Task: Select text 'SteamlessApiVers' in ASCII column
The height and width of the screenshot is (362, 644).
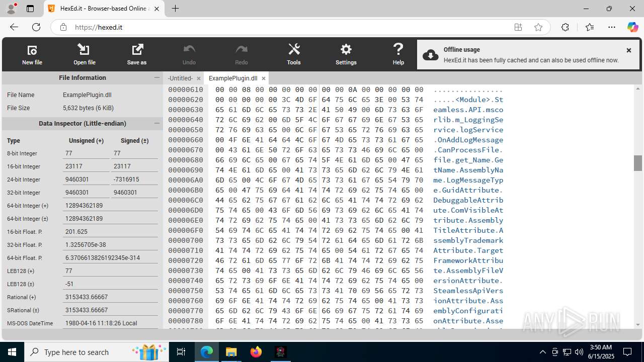Action: click(468, 291)
